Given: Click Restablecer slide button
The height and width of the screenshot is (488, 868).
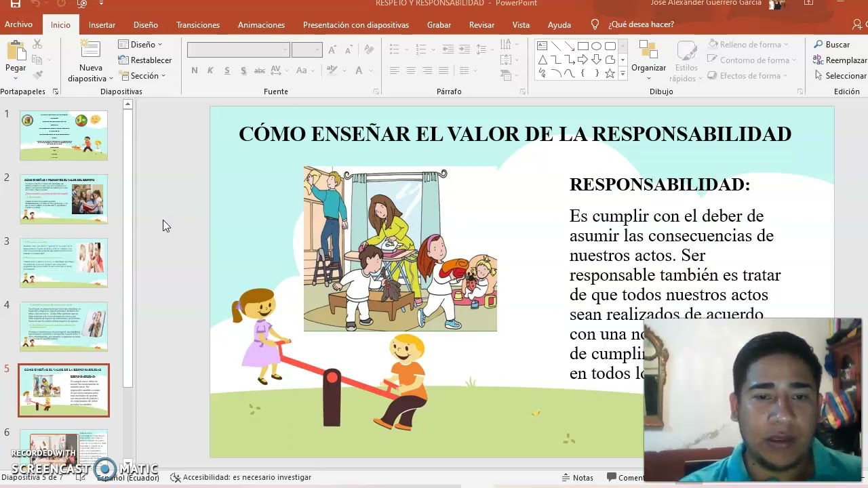Looking at the screenshot, I should (145, 60).
